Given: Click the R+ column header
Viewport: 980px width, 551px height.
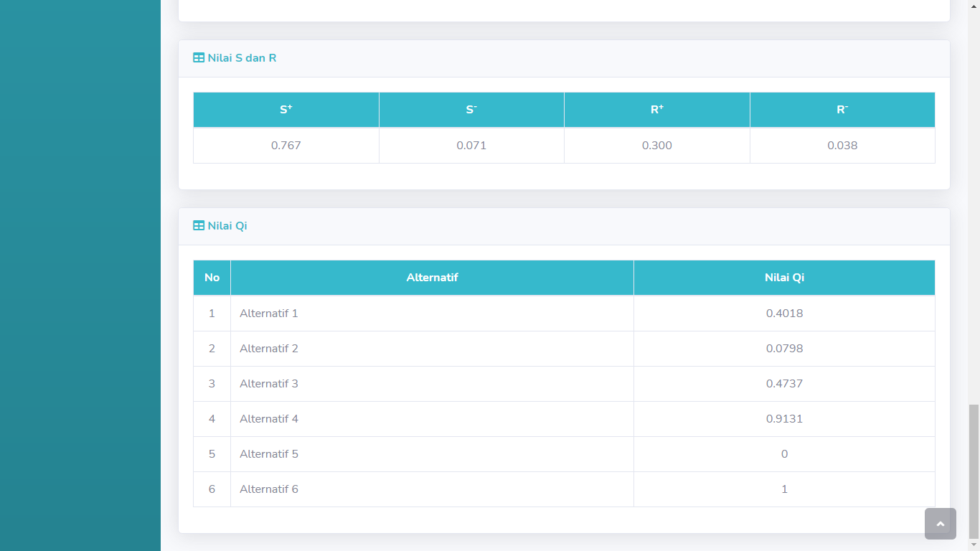Looking at the screenshot, I should coord(657,110).
